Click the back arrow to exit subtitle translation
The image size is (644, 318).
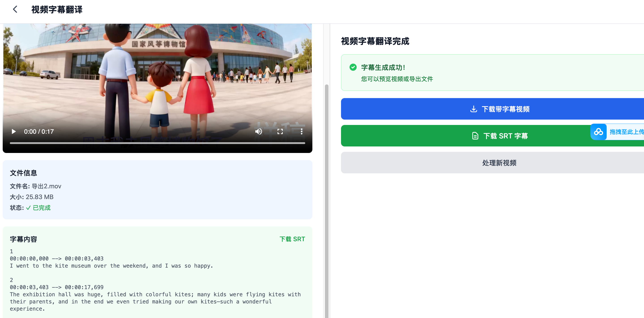click(x=15, y=9)
